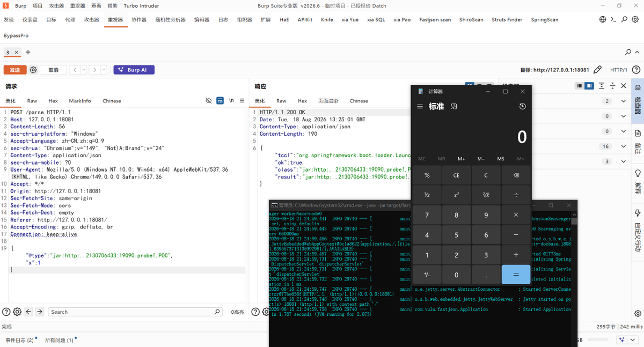Send the request with 发送 button

(15, 70)
